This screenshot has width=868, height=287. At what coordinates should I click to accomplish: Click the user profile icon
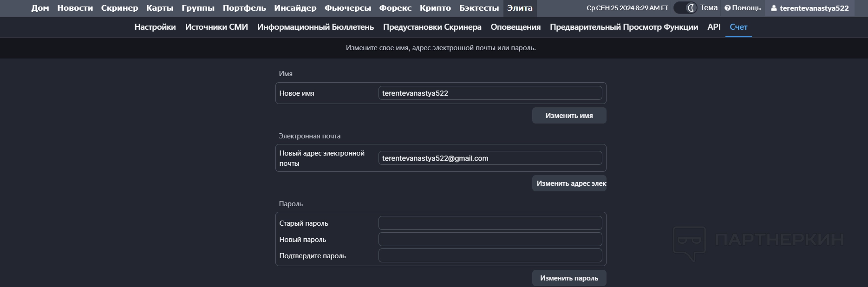[x=774, y=8]
